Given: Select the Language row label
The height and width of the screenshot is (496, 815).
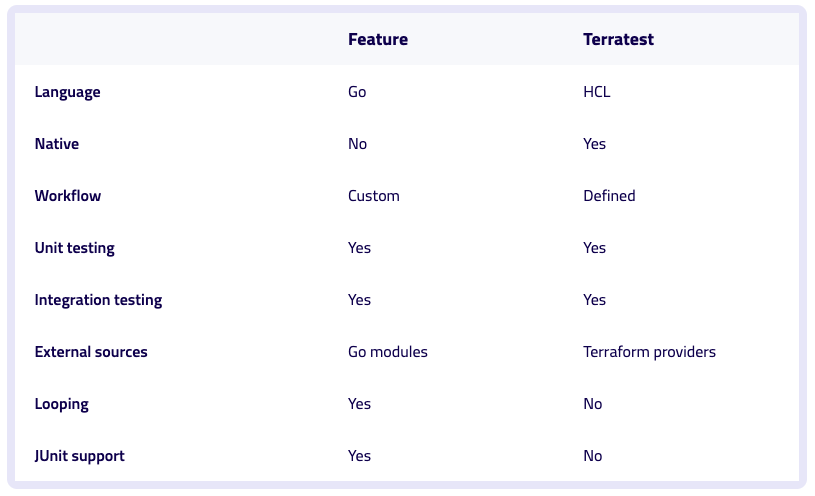Looking at the screenshot, I should (67, 92).
